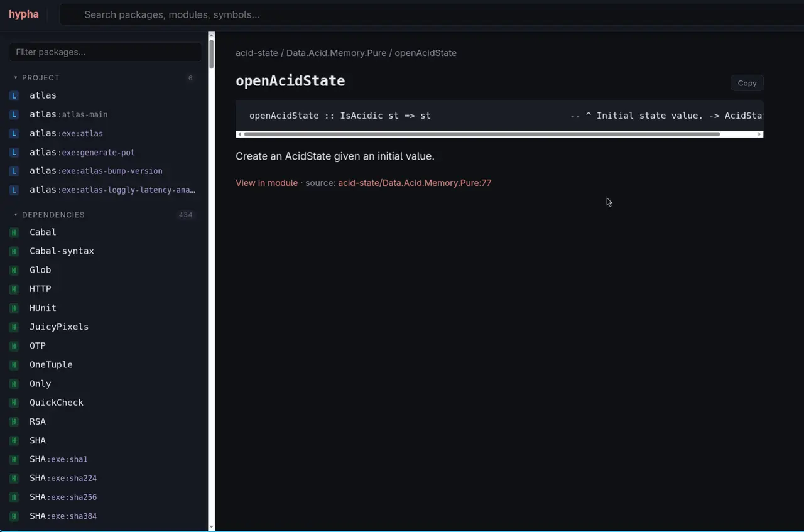Click the L badge beside atlas:exe:generate-pot
Image resolution: width=804 pixels, height=532 pixels.
14,152
